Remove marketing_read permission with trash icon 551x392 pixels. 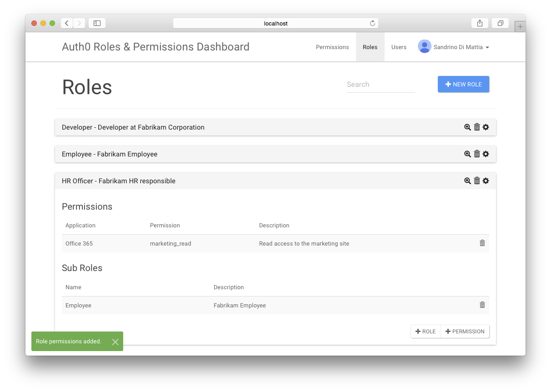click(x=482, y=243)
